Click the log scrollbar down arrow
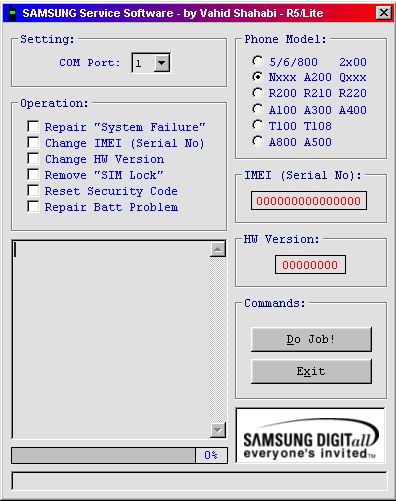This screenshot has height=501, width=396. 218,430
